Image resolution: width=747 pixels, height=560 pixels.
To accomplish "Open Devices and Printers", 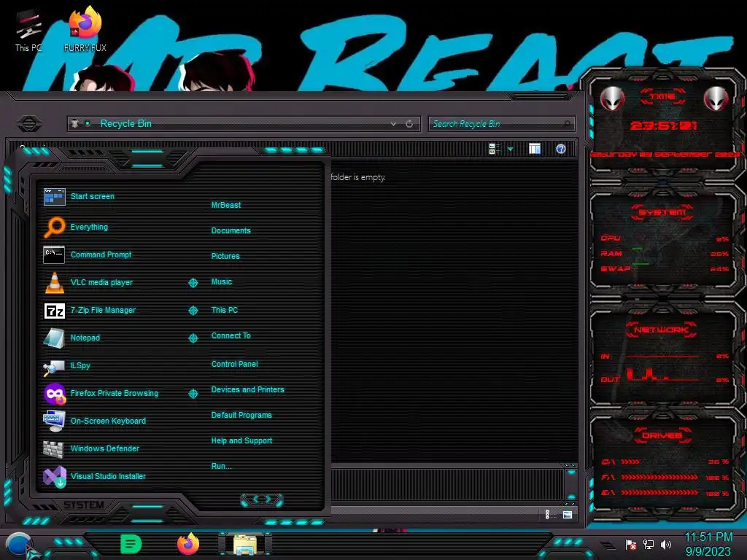I will [248, 389].
